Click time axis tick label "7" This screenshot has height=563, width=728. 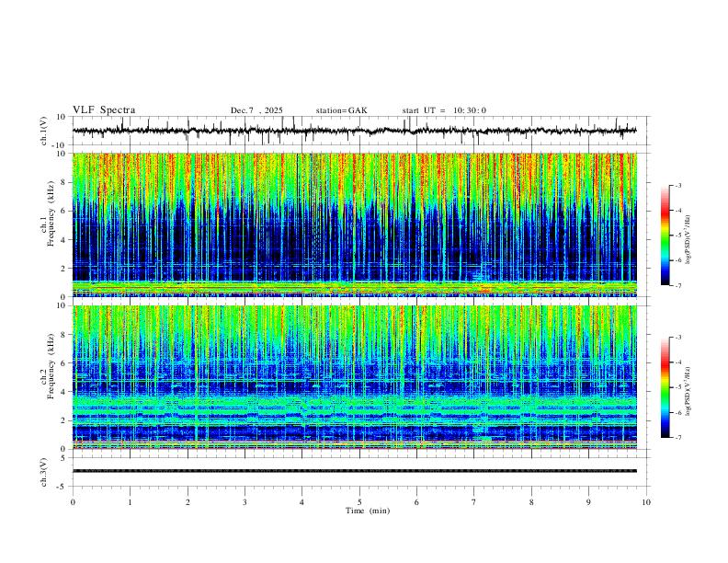pyautogui.click(x=474, y=502)
